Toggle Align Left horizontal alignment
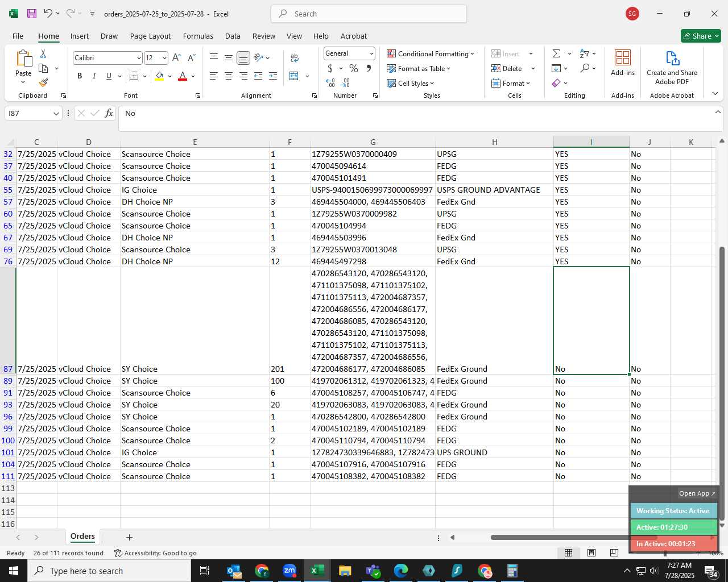The height and width of the screenshot is (582, 728). pos(214,76)
